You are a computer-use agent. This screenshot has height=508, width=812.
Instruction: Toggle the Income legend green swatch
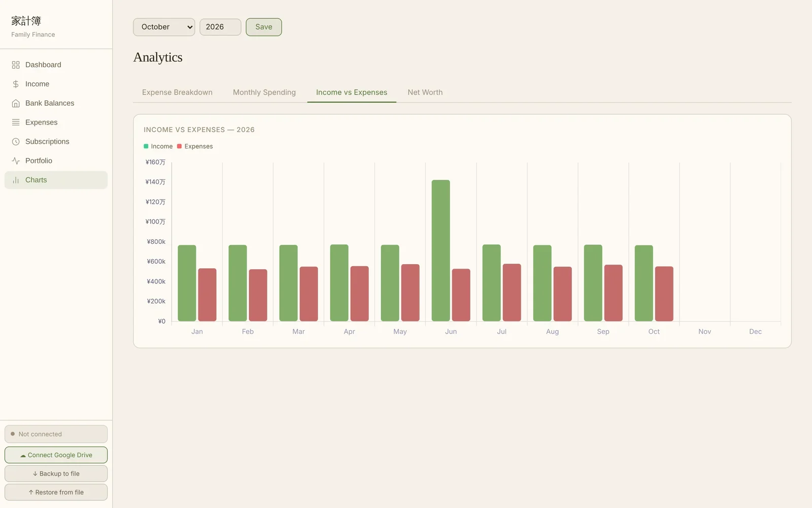(x=146, y=146)
